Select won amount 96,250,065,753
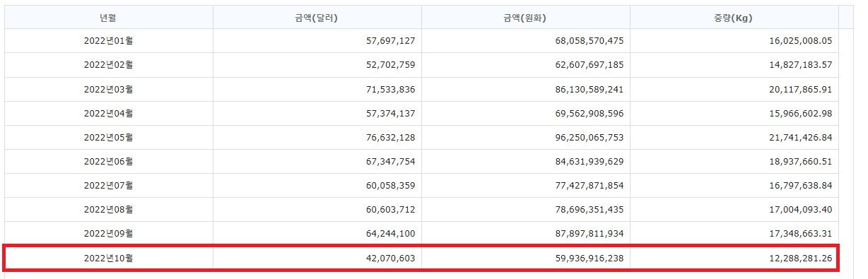Viewport: 868px width, 279px height. tap(590, 137)
